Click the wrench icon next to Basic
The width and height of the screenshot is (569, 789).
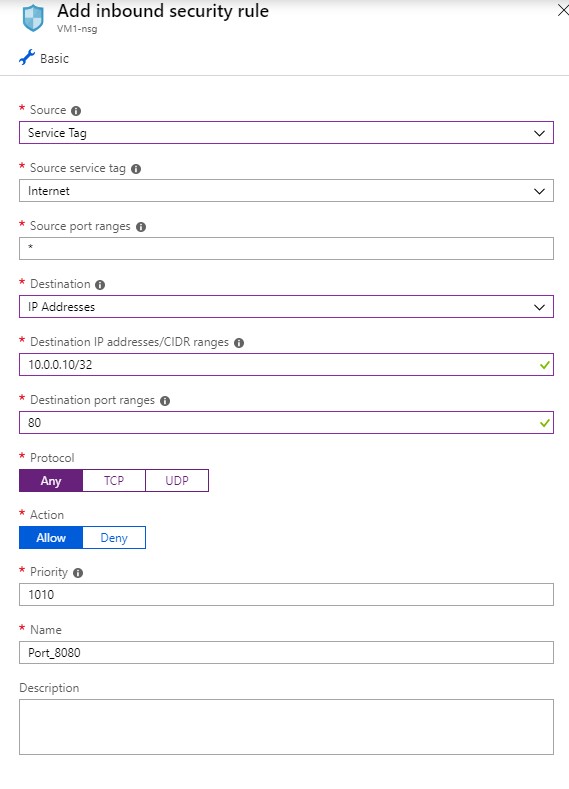pos(27,58)
